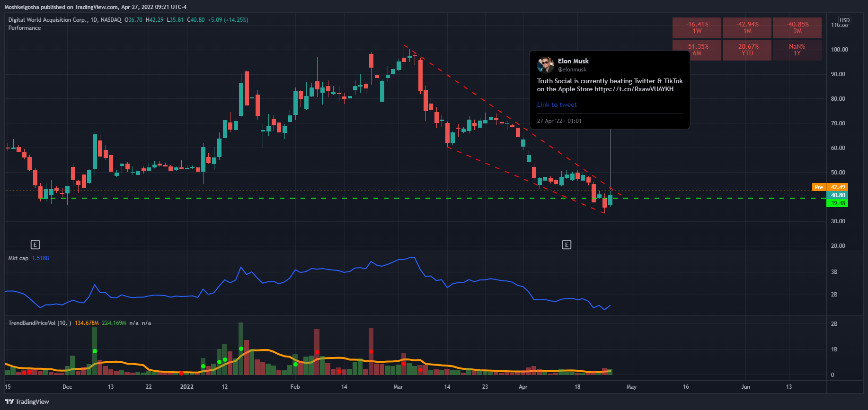Screen dimensions: 868x410
Task: Click the 1.518B market cap value
Action: [40, 258]
